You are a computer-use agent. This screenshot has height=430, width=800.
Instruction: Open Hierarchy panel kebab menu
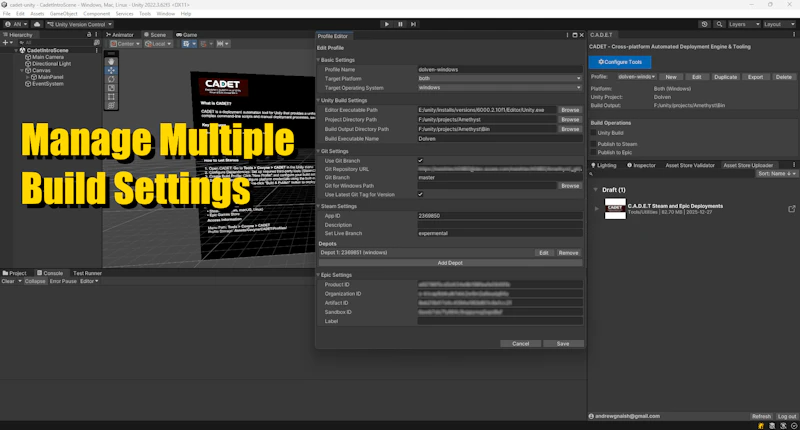[96, 35]
